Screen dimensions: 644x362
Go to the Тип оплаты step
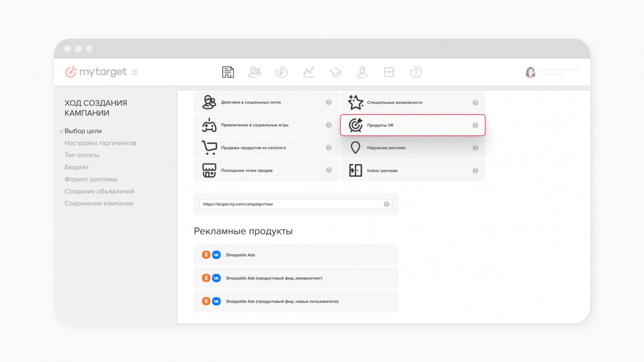82,155
